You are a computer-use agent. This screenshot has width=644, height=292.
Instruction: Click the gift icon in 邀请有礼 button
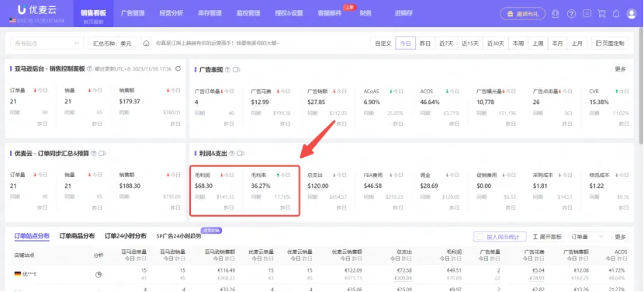[x=510, y=13]
